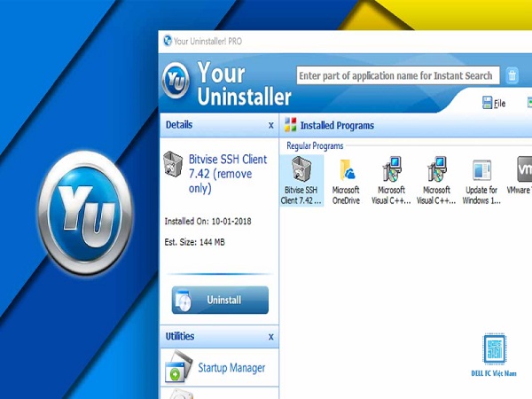Click the Regular Programs group label
The image size is (532, 399).
point(315,146)
